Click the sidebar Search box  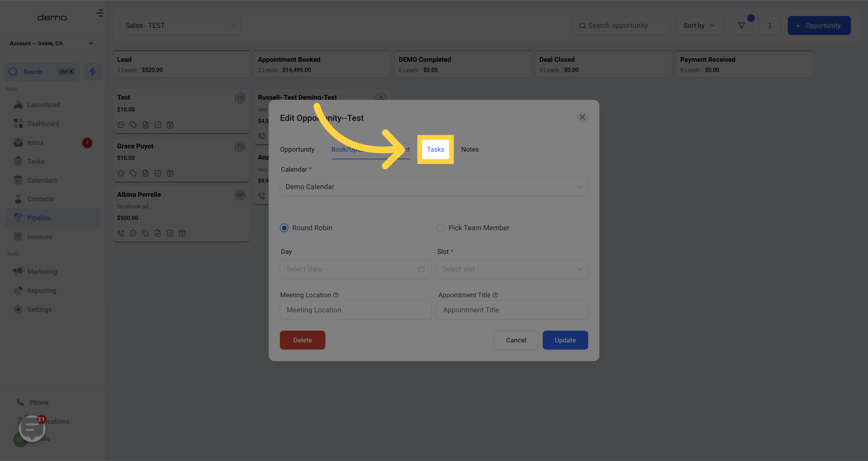[42, 72]
